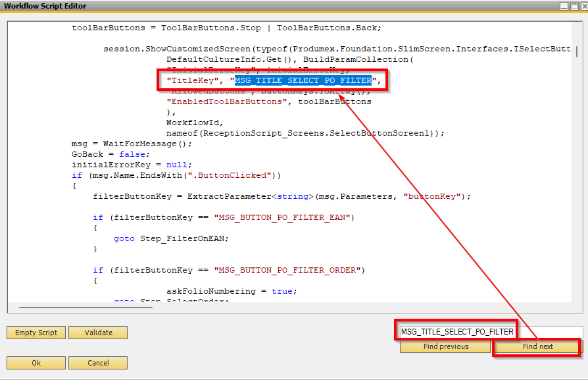Click the line 'msg = WaitForMessage();'
The image size is (588, 380).
132,144
